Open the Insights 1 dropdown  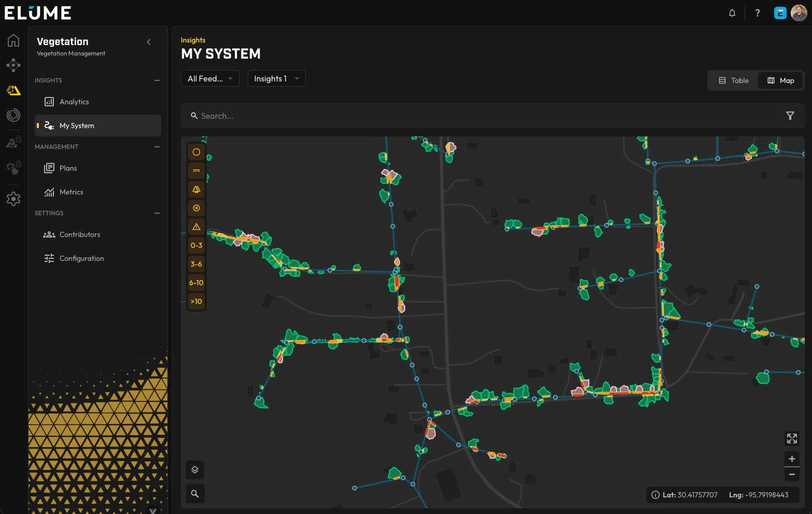coord(276,78)
